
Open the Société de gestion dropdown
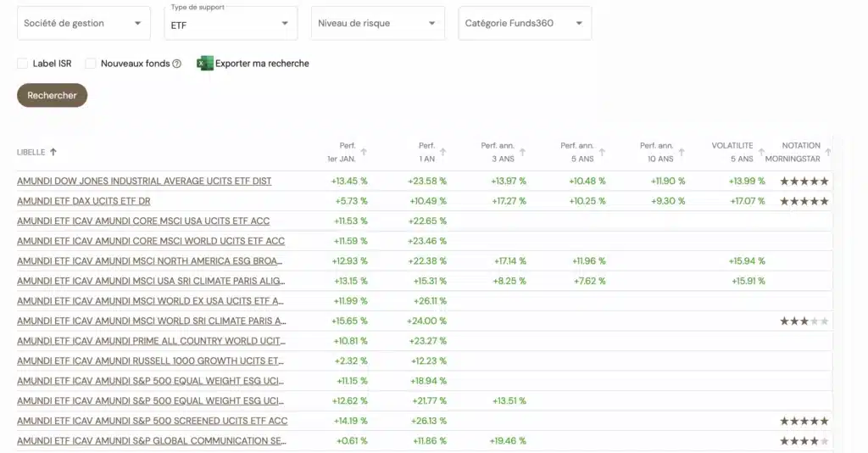(x=84, y=23)
